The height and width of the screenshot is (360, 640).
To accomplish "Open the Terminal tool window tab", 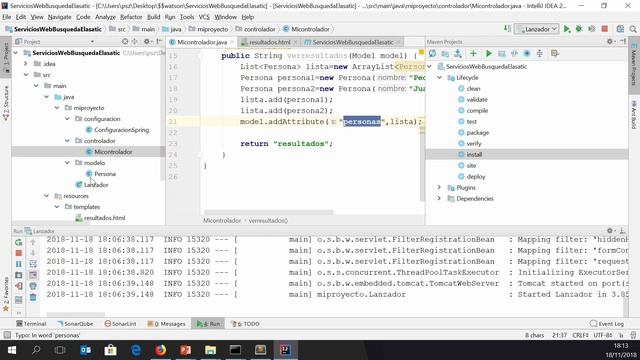I will (31, 324).
